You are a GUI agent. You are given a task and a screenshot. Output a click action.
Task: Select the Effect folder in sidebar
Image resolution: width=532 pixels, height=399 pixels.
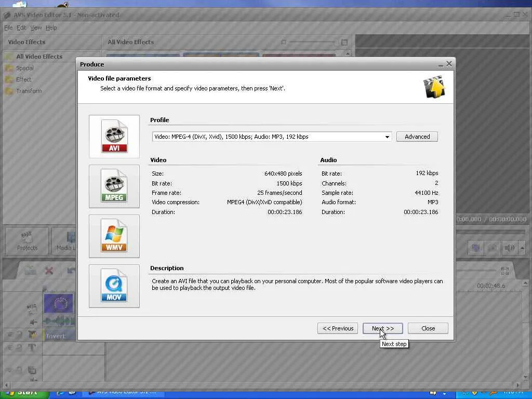23,79
